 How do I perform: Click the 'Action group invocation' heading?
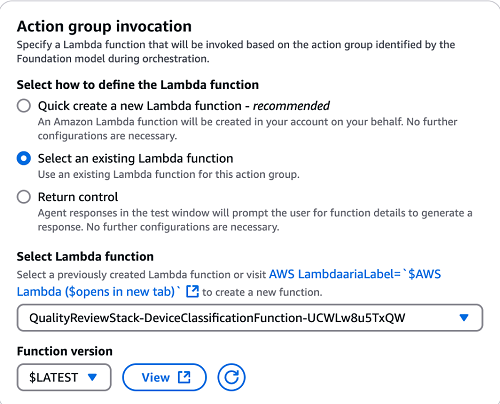pyautogui.click(x=104, y=26)
